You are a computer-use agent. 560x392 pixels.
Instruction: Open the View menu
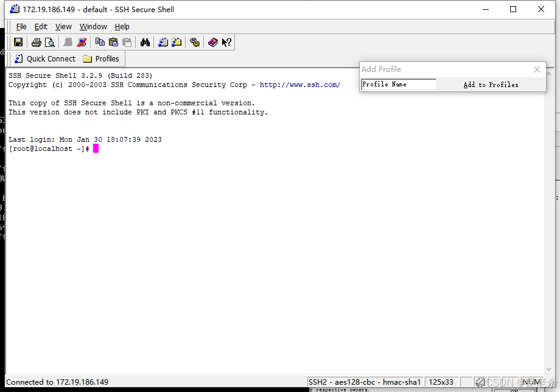click(63, 26)
